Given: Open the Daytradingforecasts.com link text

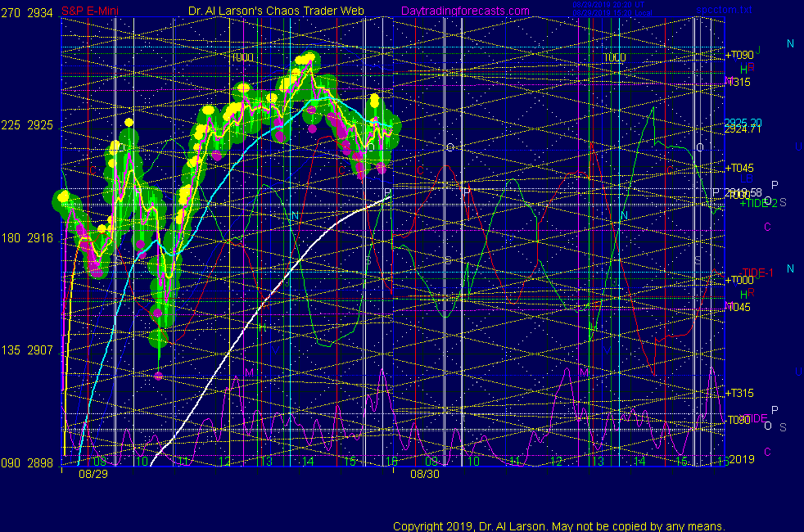Looking at the screenshot, I should 465,11.
